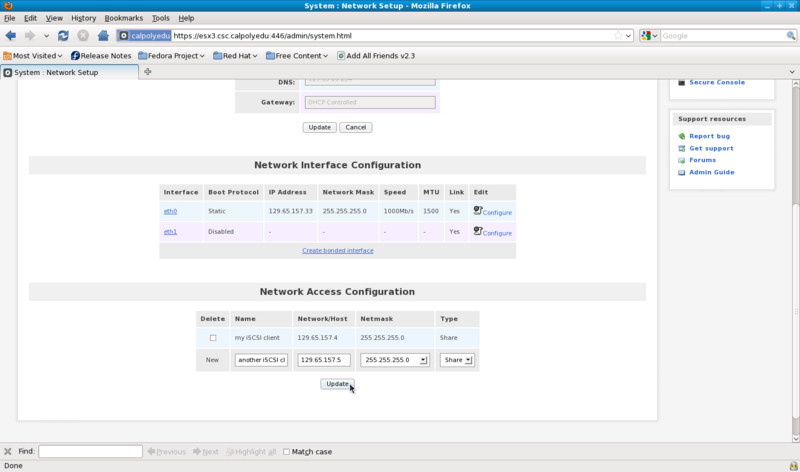Open the File menu
This screenshot has height=472, width=800.
[10, 18]
